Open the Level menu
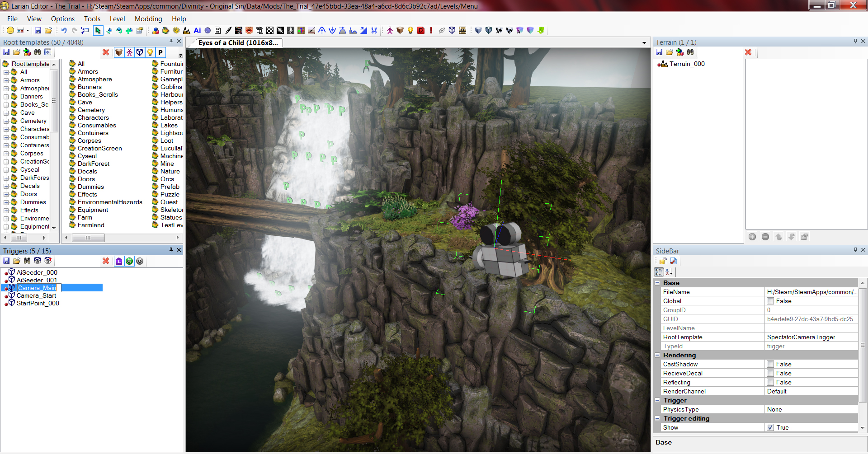868x454 pixels. [x=118, y=19]
